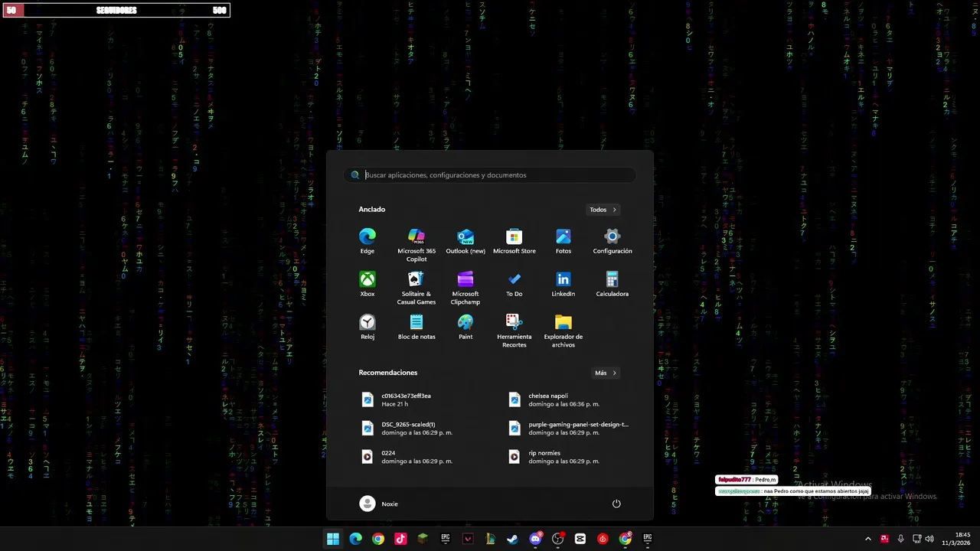Screen dimensions: 980x551
Task: Open Chrome taskbar icon with notification badge
Action: [x=626, y=539]
